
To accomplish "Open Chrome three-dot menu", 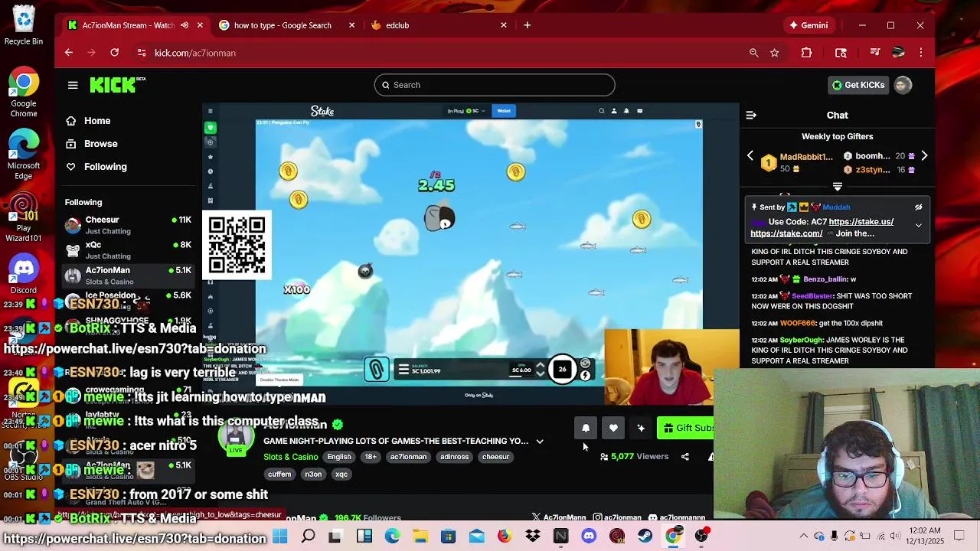I will pyautogui.click(x=921, y=53).
